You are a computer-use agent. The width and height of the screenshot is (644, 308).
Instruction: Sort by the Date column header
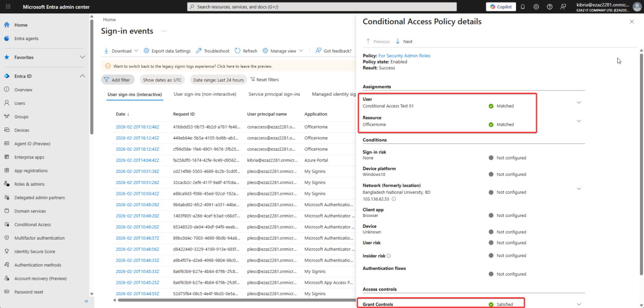[x=123, y=114]
